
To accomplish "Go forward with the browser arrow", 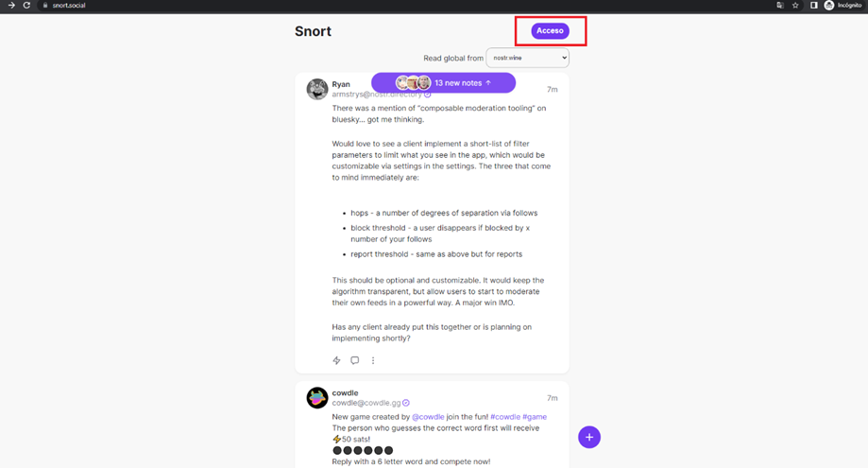I will pos(11,5).
